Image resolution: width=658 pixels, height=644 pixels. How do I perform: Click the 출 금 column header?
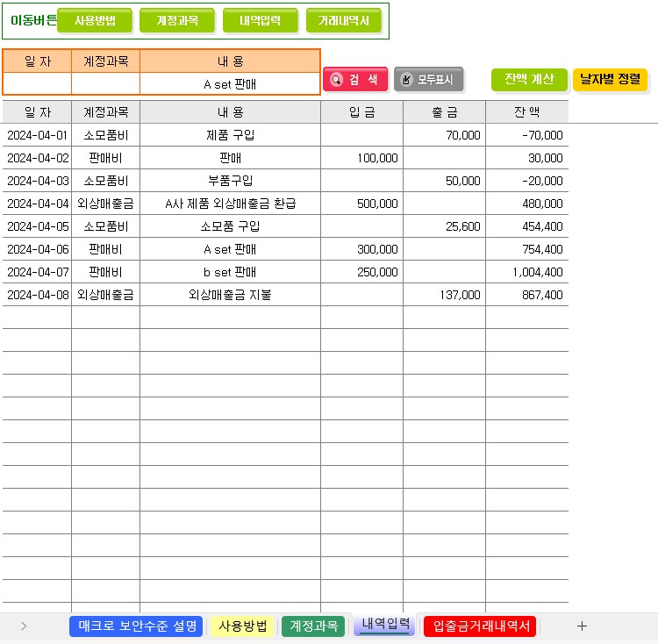[x=445, y=112]
